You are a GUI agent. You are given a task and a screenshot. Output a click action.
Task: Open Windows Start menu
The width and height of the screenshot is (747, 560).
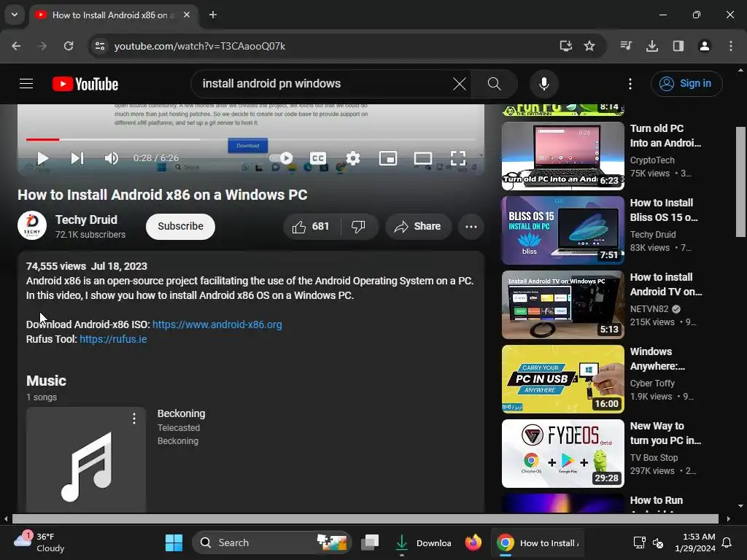point(174,542)
